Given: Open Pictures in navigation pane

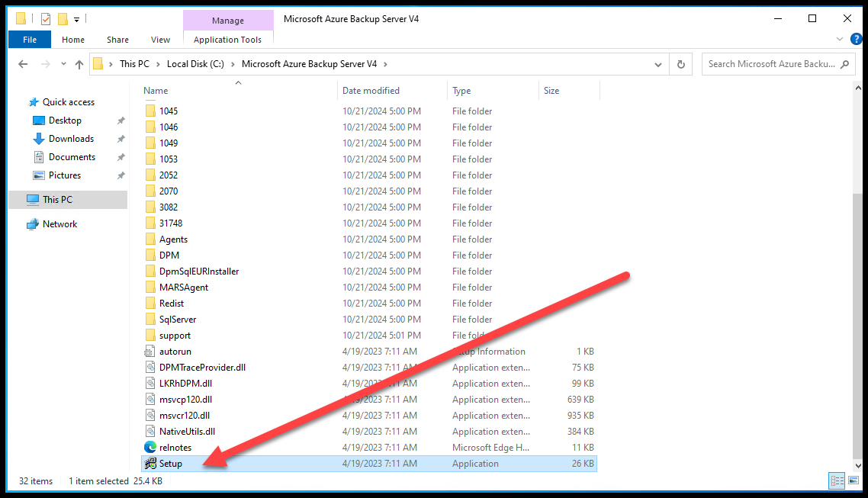Looking at the screenshot, I should click(x=65, y=175).
